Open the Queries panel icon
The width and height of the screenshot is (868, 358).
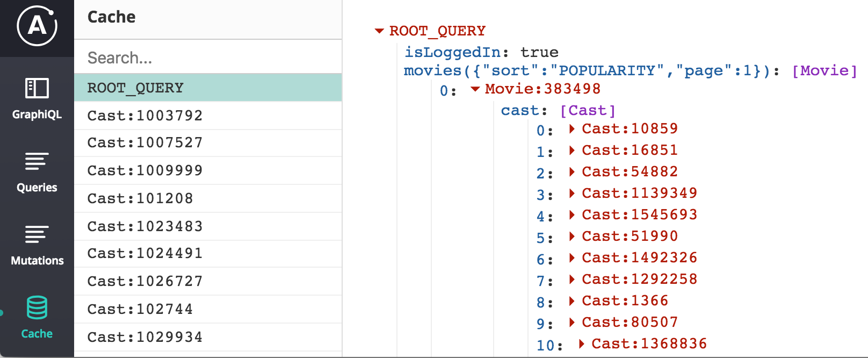(37, 161)
